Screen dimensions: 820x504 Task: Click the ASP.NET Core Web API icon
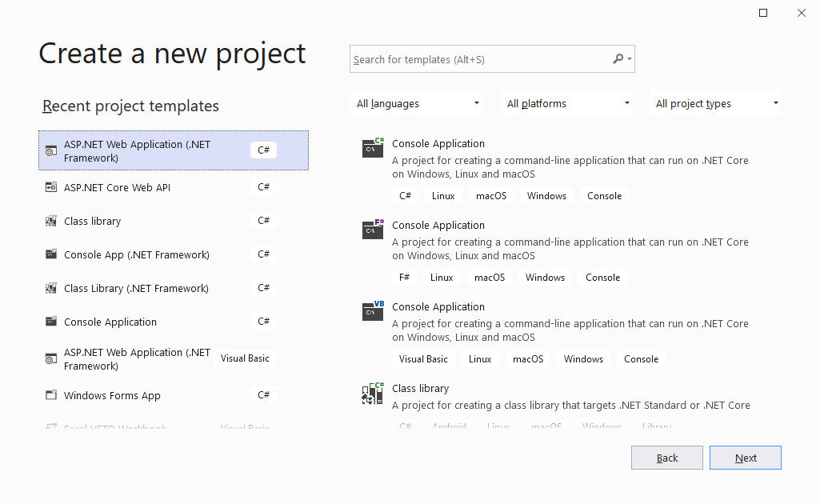(x=50, y=187)
